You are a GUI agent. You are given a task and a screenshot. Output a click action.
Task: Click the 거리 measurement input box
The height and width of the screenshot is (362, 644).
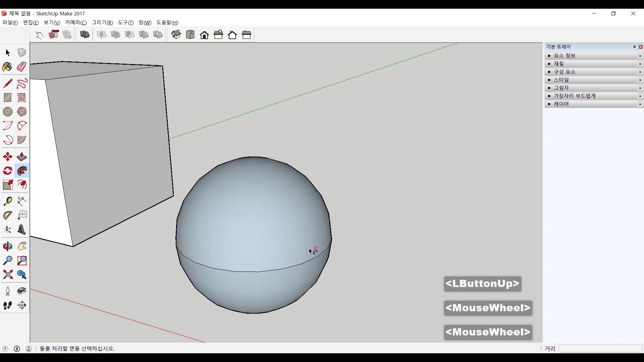(x=600, y=349)
